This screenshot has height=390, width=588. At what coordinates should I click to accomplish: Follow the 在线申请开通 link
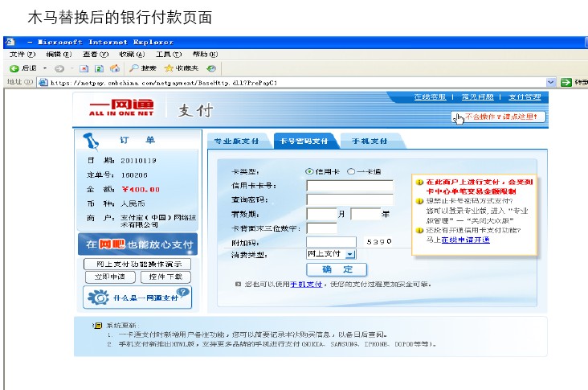click(x=465, y=240)
